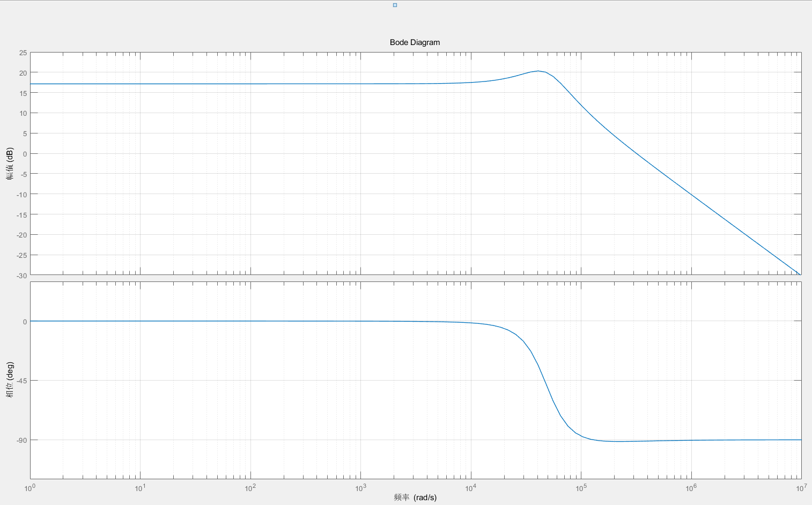
Task: Click the -15 tick label on magnitude axis
Action: click(21, 215)
